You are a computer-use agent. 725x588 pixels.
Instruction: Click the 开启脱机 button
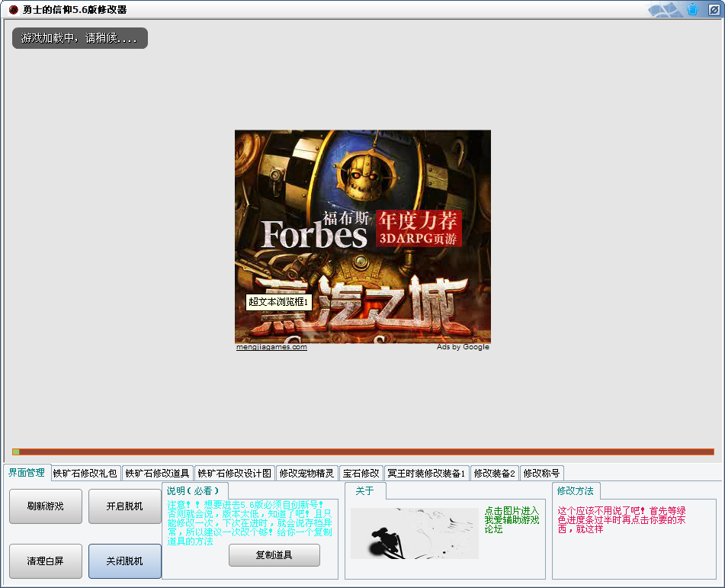[x=125, y=506]
